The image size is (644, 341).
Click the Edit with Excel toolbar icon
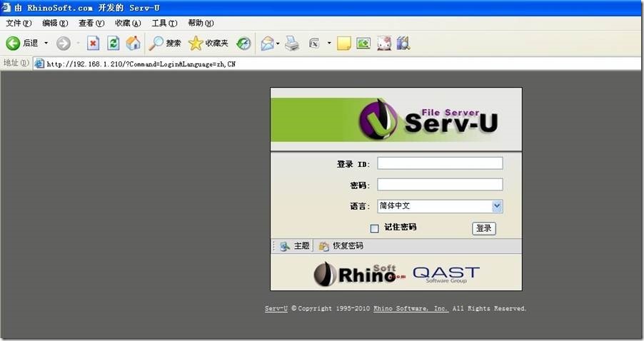point(314,43)
